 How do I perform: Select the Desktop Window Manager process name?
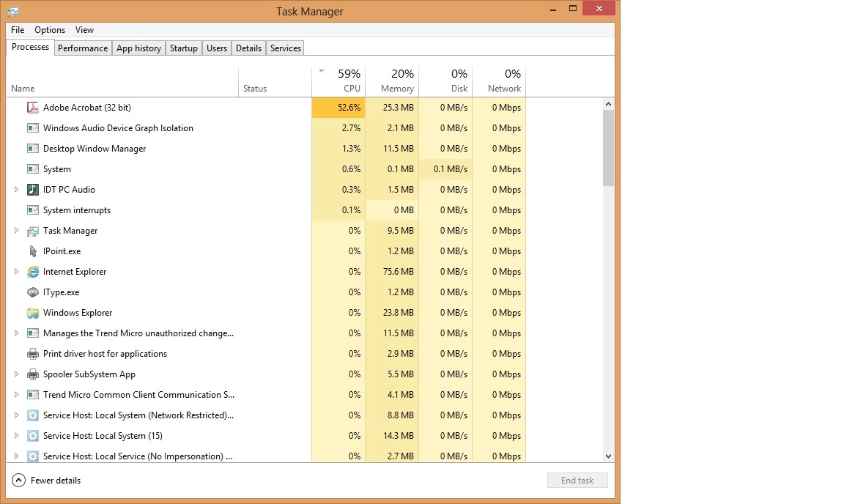[95, 149]
